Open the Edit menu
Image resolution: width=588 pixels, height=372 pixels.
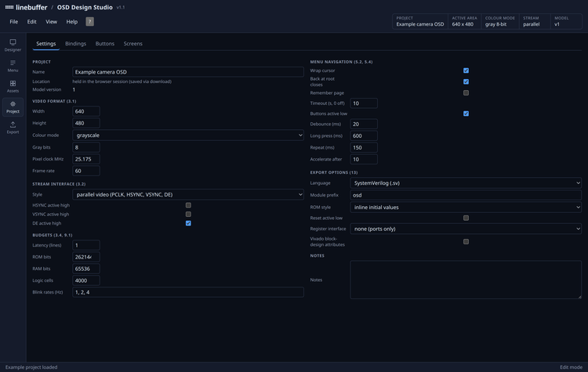tap(31, 22)
